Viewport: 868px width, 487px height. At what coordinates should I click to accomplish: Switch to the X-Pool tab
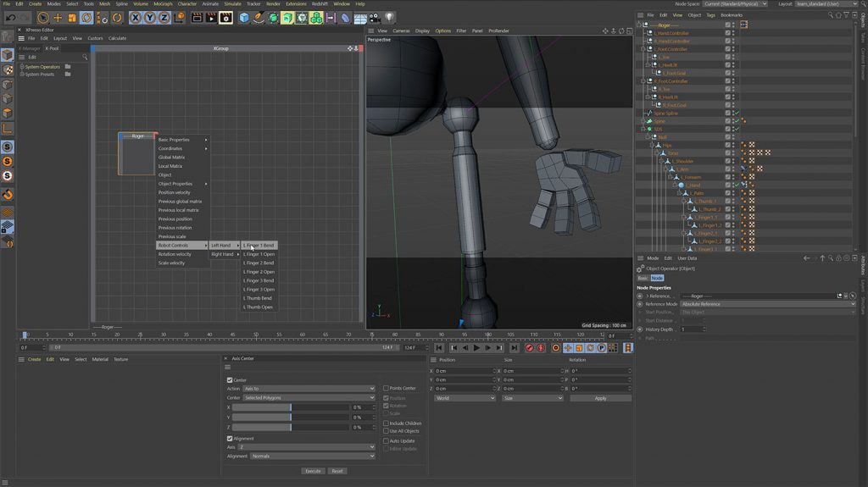click(52, 48)
